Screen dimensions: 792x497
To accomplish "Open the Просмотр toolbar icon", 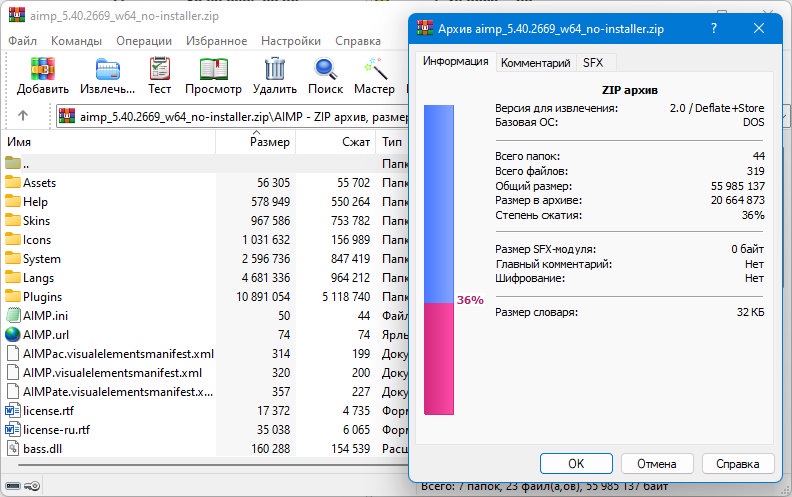I will coord(214,69).
